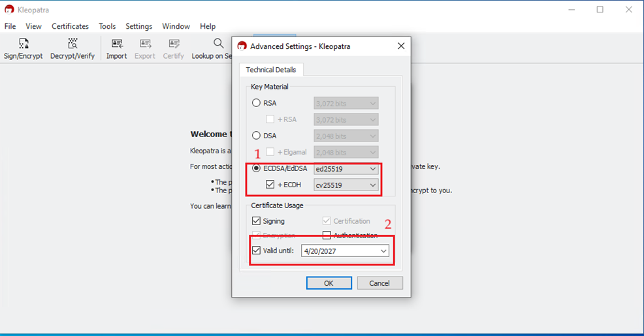Uncheck the Signing checkbox
The width and height of the screenshot is (644, 336).
(x=256, y=221)
